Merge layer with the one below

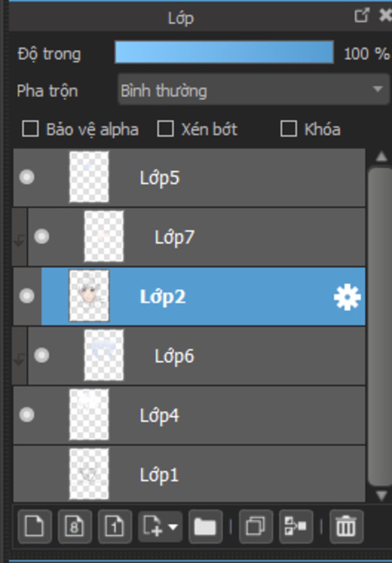click(x=296, y=527)
